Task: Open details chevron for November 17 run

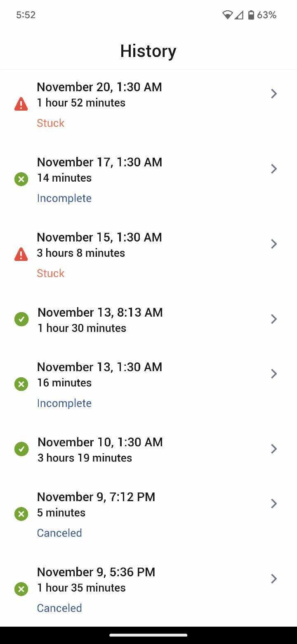Action: tap(273, 169)
